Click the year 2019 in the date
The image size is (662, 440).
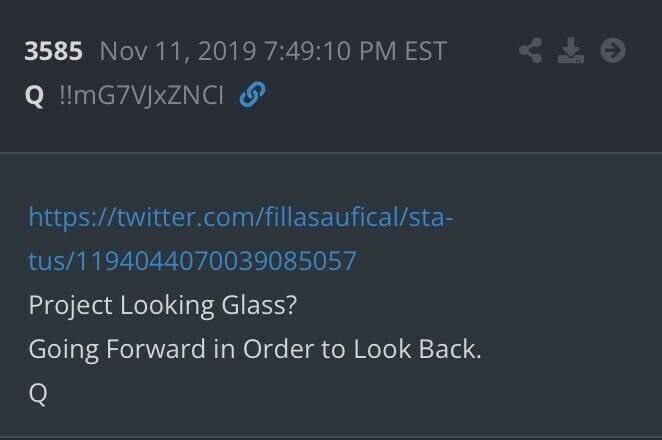227,51
